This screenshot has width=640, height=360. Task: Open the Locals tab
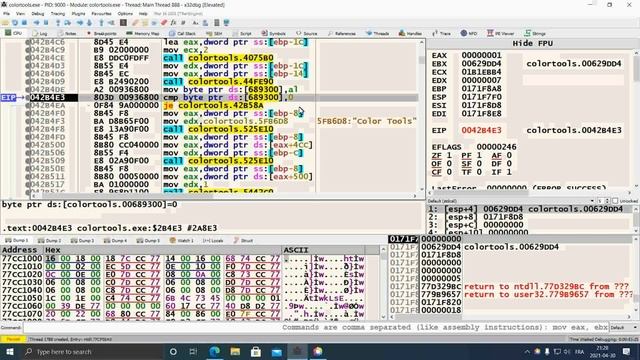click(x=213, y=240)
